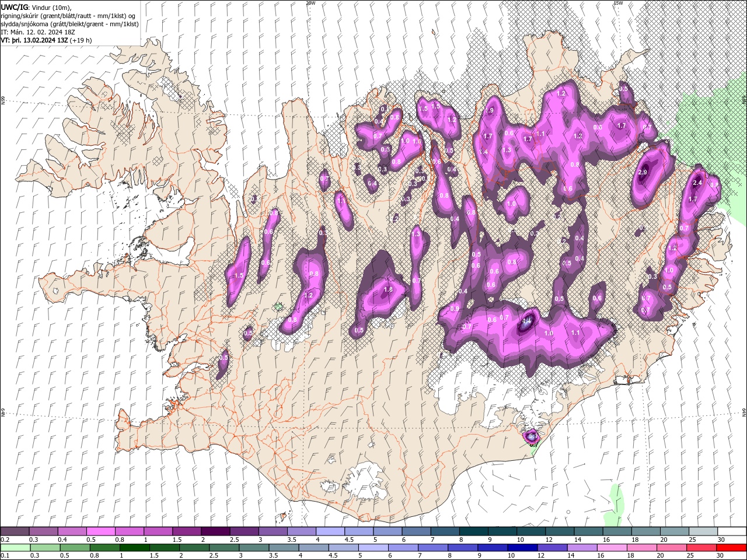The image size is (747, 560).
Task: Select the 4 blue-gray swatch in rain legend row
Action: click(313, 548)
